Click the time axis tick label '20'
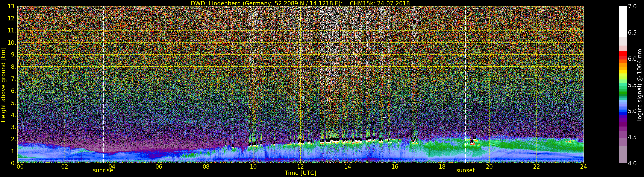Image resolution: width=644 pixels, height=177 pixels. 489,167
